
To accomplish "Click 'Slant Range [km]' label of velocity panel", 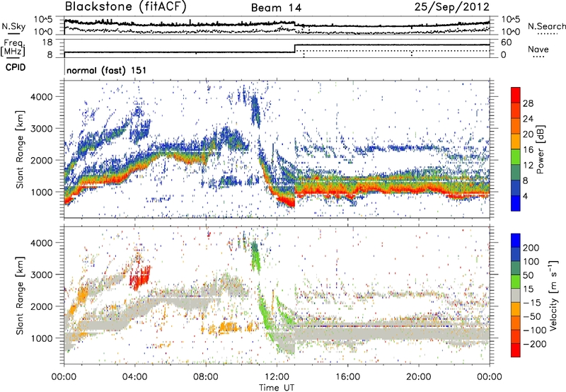I will point(20,296).
